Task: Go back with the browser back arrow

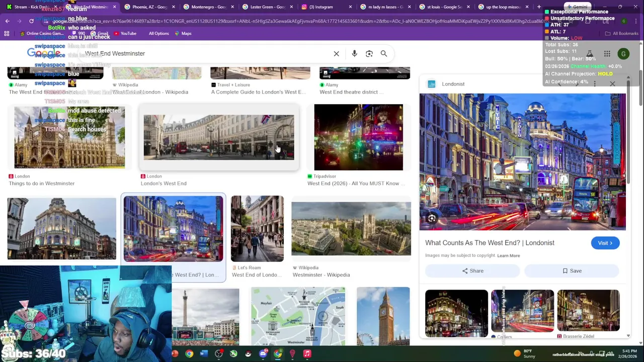Action: tap(8, 21)
